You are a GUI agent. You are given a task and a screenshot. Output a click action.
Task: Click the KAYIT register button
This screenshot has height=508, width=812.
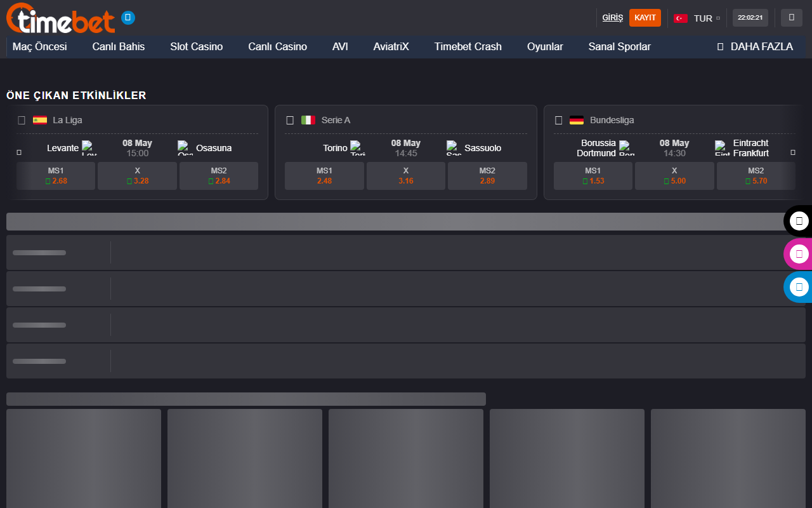coord(645,18)
